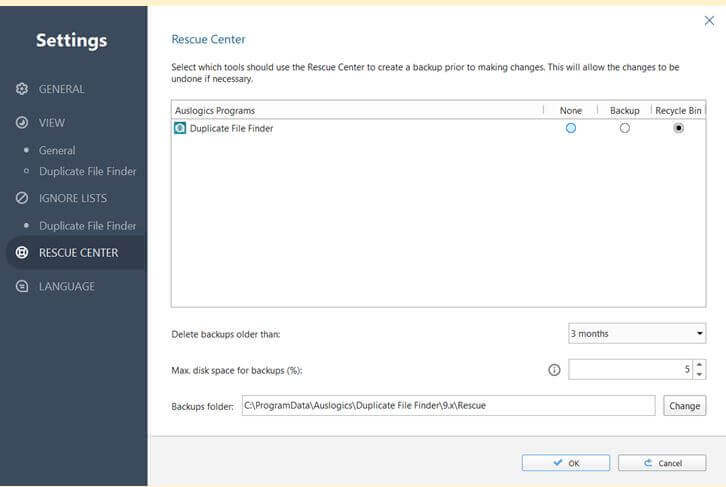Click the Recycle Bin column header
This screenshot has width=726, height=487.
pyautogui.click(x=678, y=110)
